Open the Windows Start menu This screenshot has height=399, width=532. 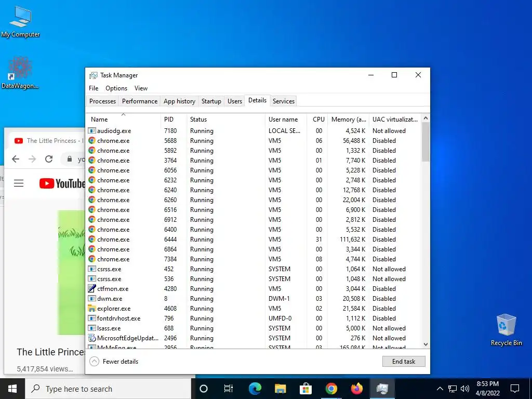(x=12, y=389)
